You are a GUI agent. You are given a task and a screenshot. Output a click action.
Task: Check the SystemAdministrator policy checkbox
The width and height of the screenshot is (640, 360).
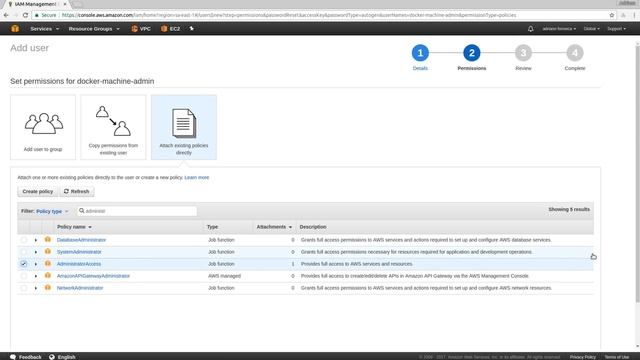24,252
